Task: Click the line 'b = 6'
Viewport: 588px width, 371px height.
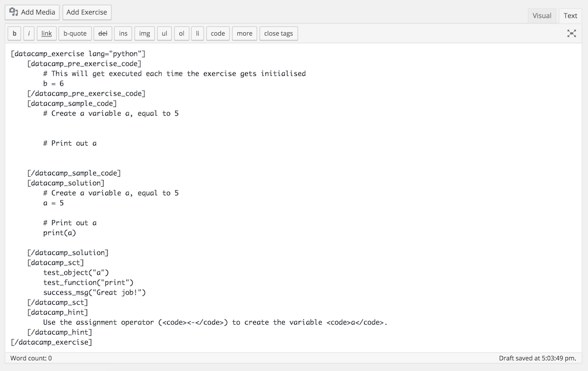Action: pos(53,83)
